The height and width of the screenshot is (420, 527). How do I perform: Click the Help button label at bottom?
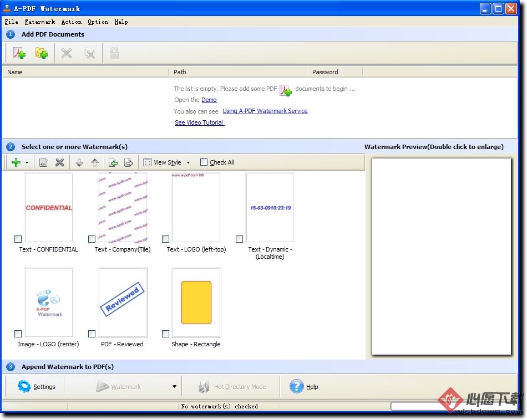[x=312, y=387]
